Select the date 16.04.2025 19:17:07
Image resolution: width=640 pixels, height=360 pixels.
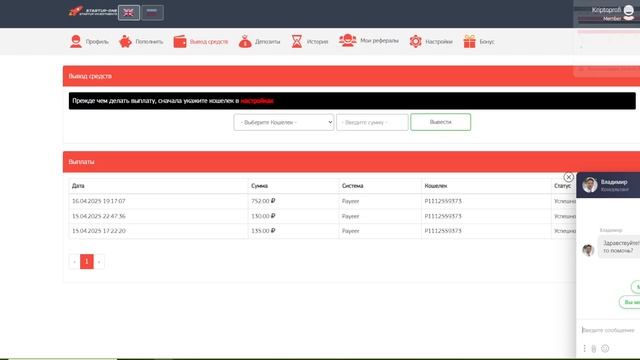click(98, 201)
